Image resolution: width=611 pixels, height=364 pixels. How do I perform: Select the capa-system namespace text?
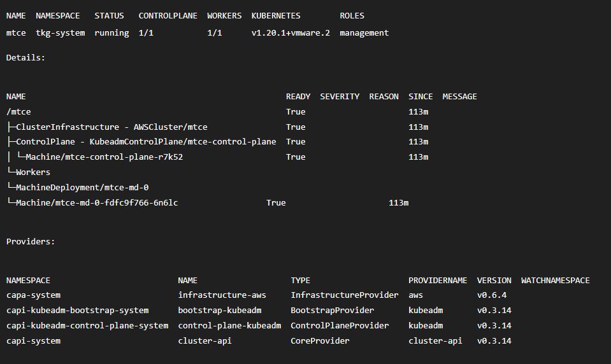click(33, 295)
